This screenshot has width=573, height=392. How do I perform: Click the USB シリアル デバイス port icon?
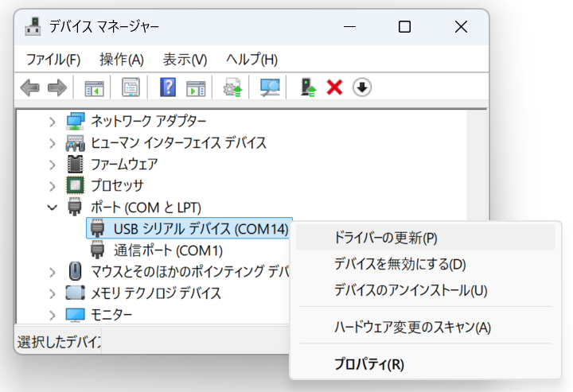pos(97,228)
